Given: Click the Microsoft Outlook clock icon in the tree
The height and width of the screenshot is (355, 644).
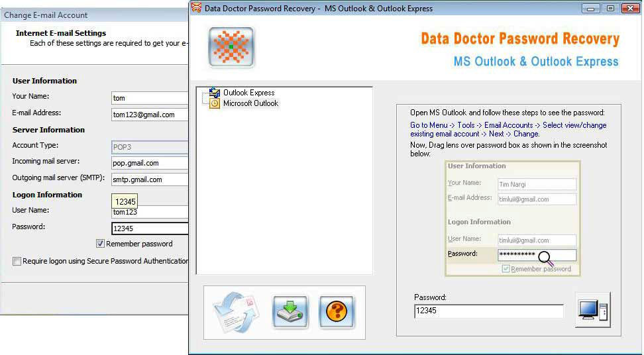Looking at the screenshot, I should 215,103.
